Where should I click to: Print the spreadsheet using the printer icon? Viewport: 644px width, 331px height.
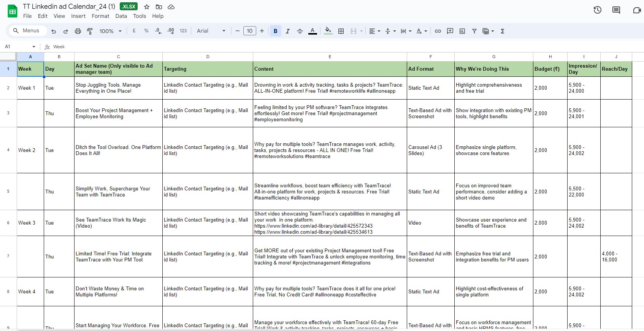click(78, 31)
